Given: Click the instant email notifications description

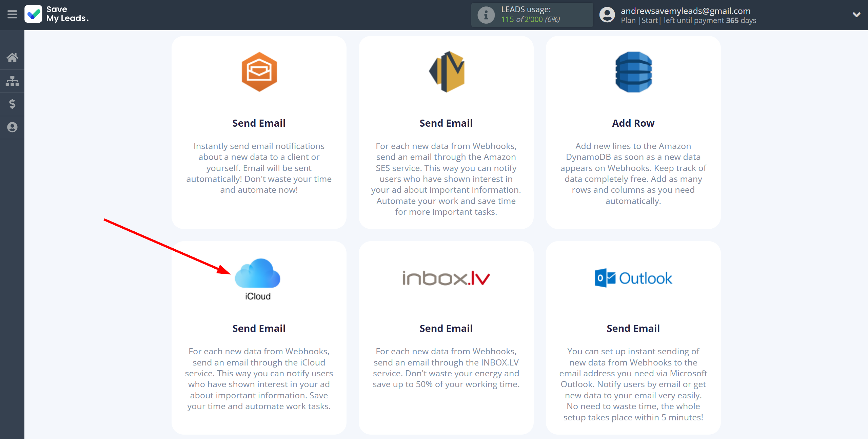Looking at the screenshot, I should click(x=259, y=168).
